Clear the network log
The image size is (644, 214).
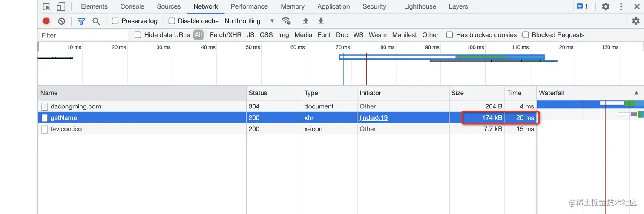click(62, 21)
